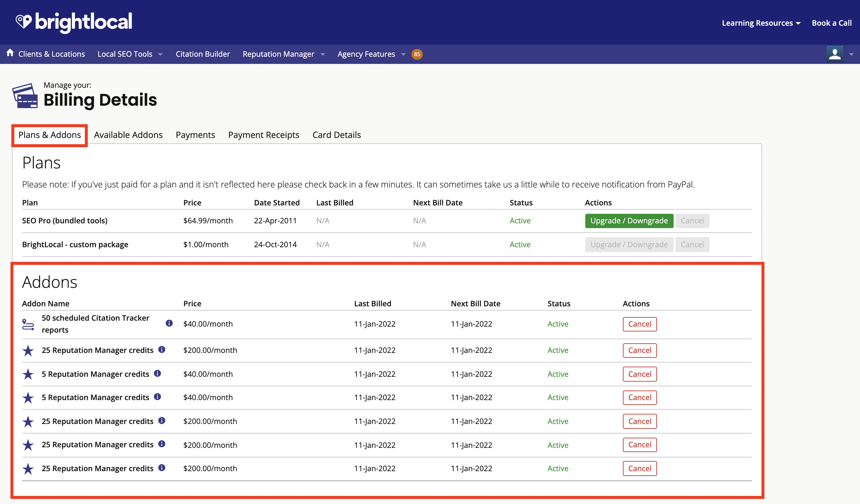The image size is (860, 504).
Task: Click green Upgrade / Downgrade for SEO Pro
Action: coord(629,221)
